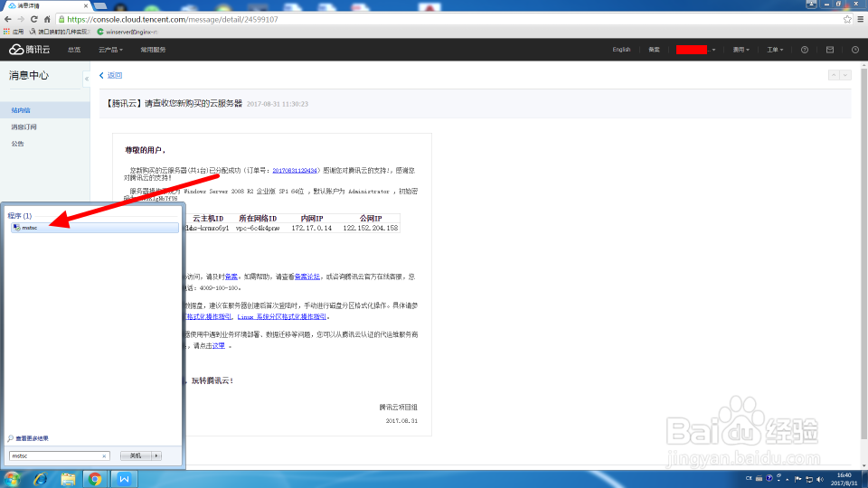Collapse the message center sidebar

coord(87,79)
